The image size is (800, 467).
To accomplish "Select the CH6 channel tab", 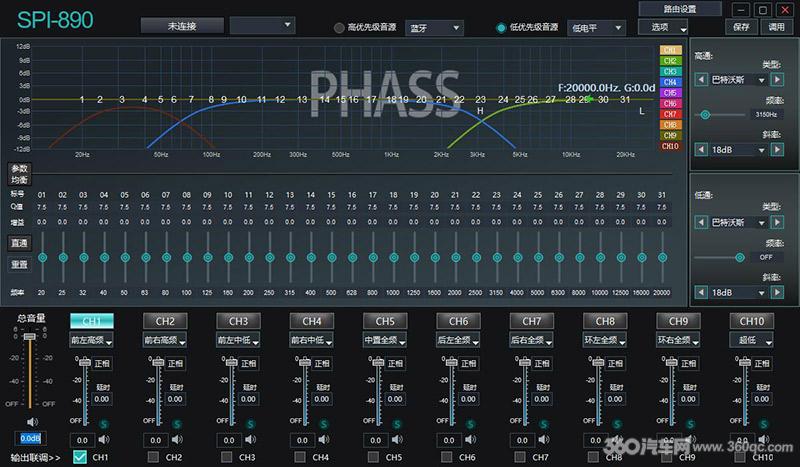I will pos(458,321).
